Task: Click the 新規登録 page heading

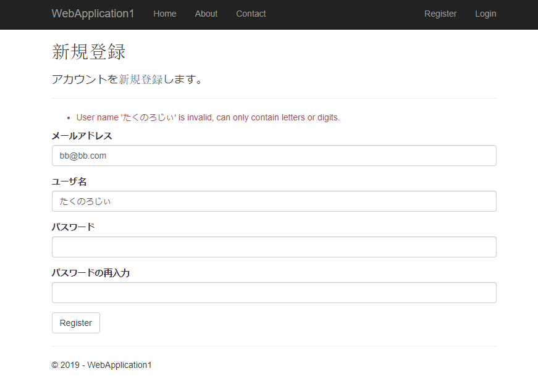Action: [88, 52]
